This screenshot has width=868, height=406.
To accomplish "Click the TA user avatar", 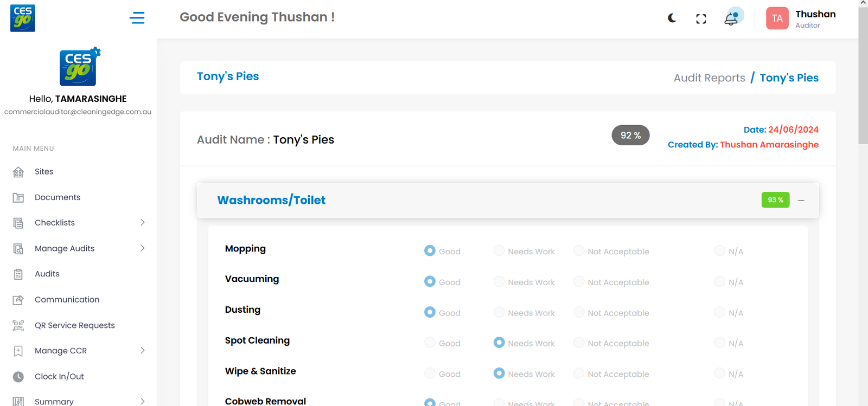I will click(x=777, y=18).
